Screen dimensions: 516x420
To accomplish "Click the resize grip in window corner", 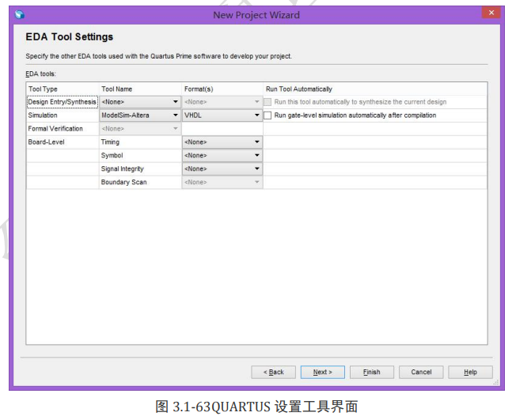I will click(x=496, y=383).
